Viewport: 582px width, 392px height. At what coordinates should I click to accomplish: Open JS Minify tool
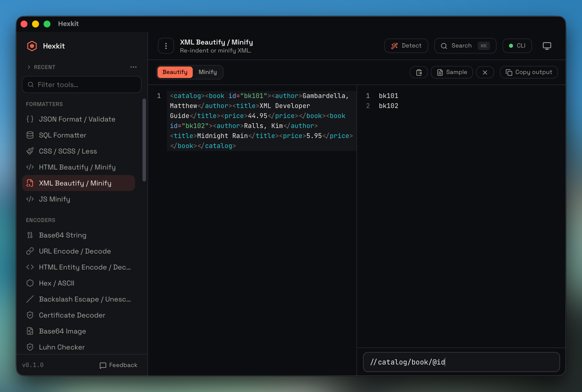pyautogui.click(x=78, y=199)
